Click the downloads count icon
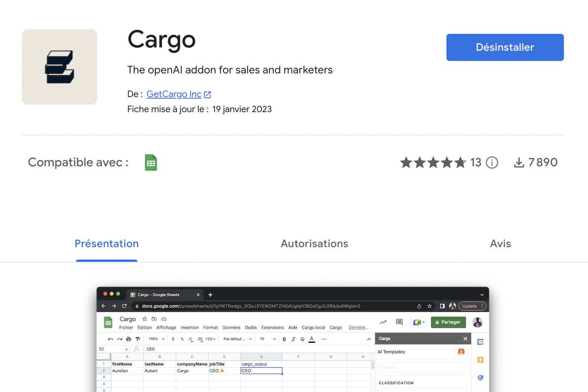 (519, 162)
